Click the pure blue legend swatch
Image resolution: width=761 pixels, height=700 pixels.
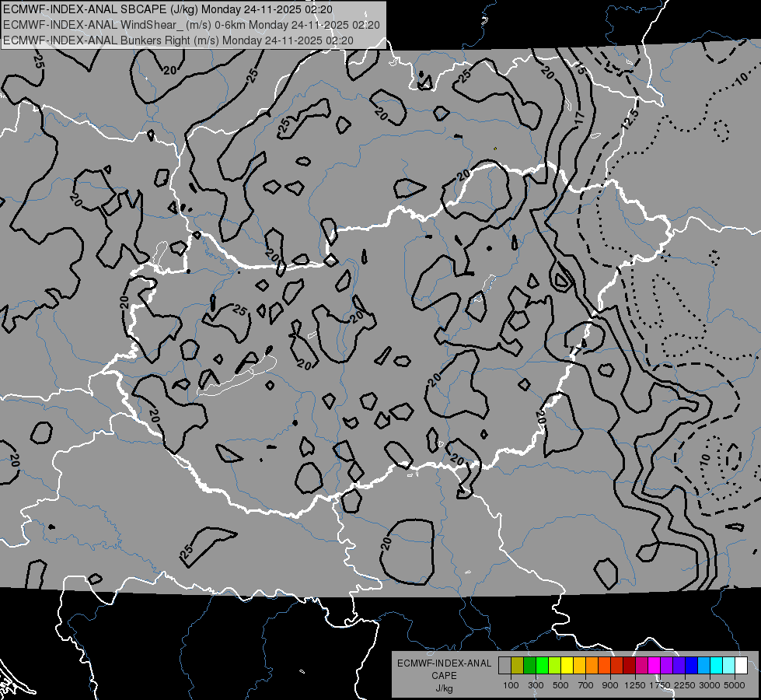692,665
